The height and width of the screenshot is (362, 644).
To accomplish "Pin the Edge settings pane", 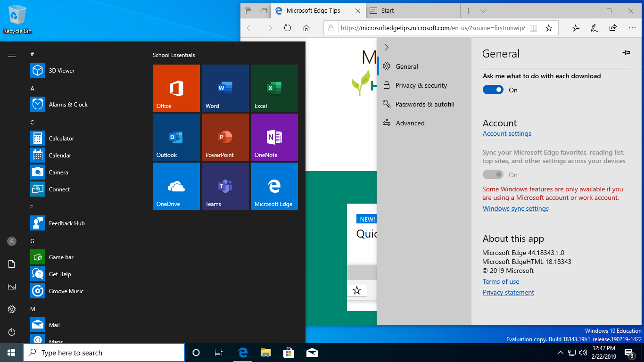I will tap(626, 53).
